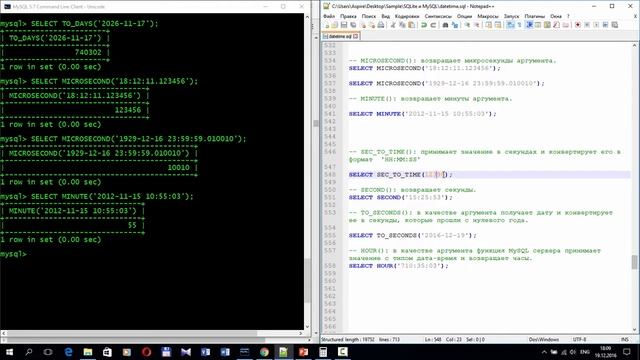
Task: Open the Файл menu
Action: [329, 16]
